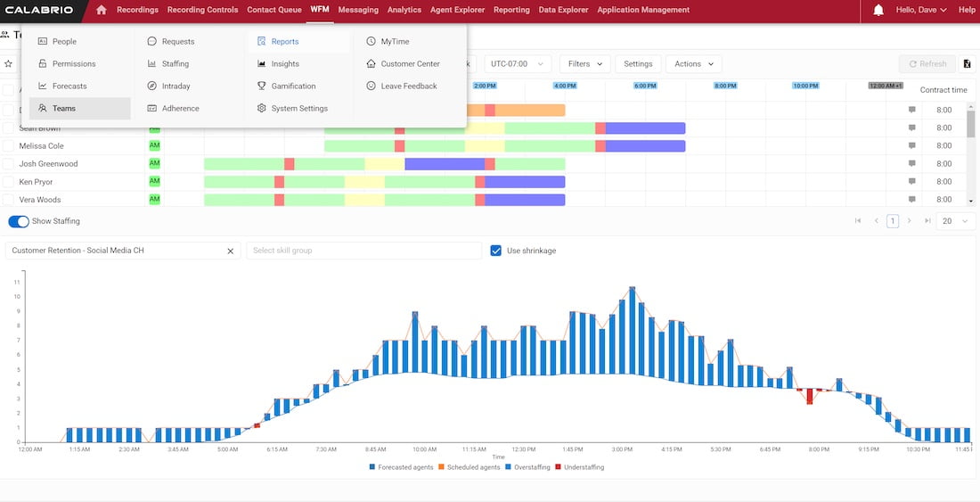Open Gamification from the WFM menu
The height and width of the screenshot is (502, 980).
tap(293, 86)
